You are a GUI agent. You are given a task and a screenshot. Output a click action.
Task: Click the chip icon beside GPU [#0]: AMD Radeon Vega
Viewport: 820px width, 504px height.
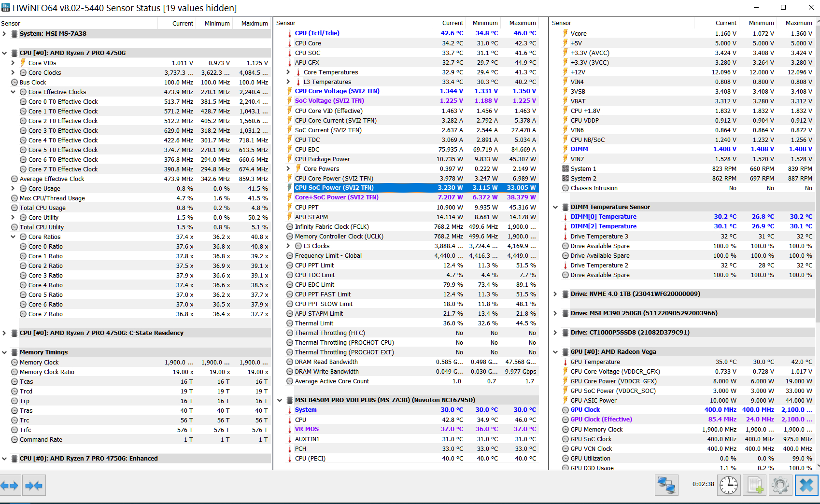(566, 352)
